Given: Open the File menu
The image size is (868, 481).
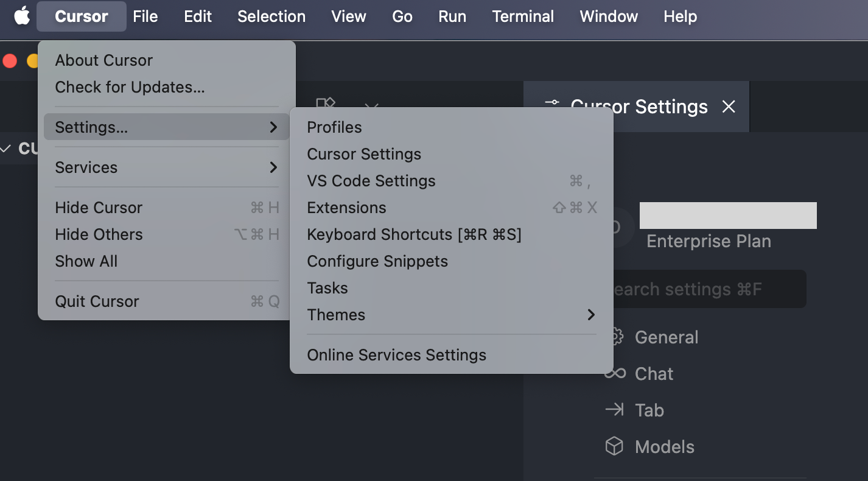Looking at the screenshot, I should [145, 16].
